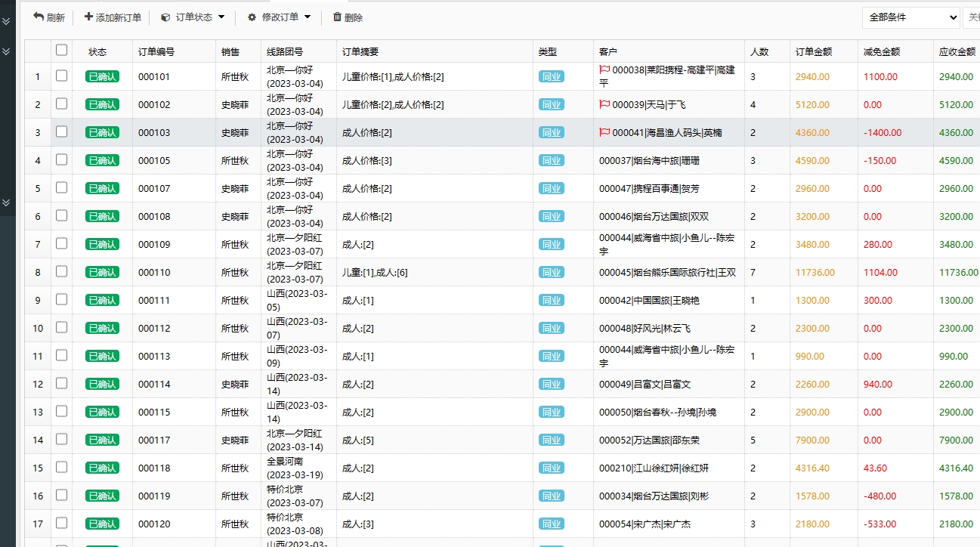This screenshot has width=980, height=547.
Task: Select the checkbox for order 000109
Action: pyautogui.click(x=61, y=244)
